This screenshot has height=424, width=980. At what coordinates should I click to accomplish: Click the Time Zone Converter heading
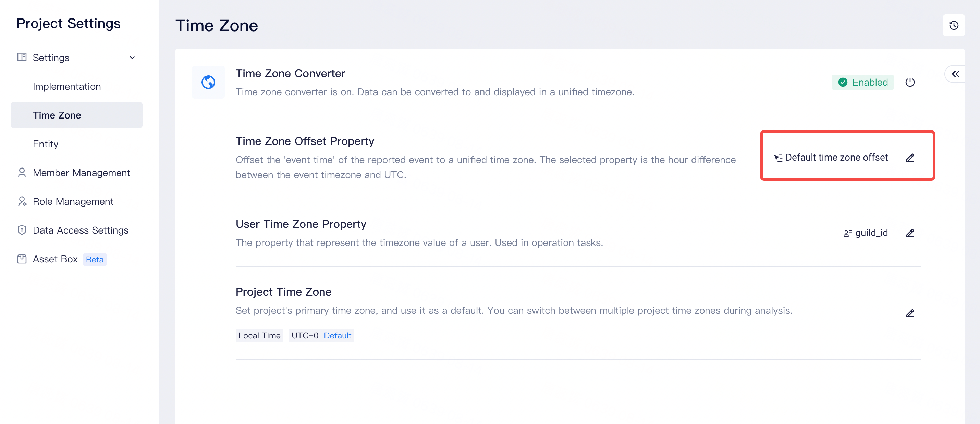pos(290,73)
